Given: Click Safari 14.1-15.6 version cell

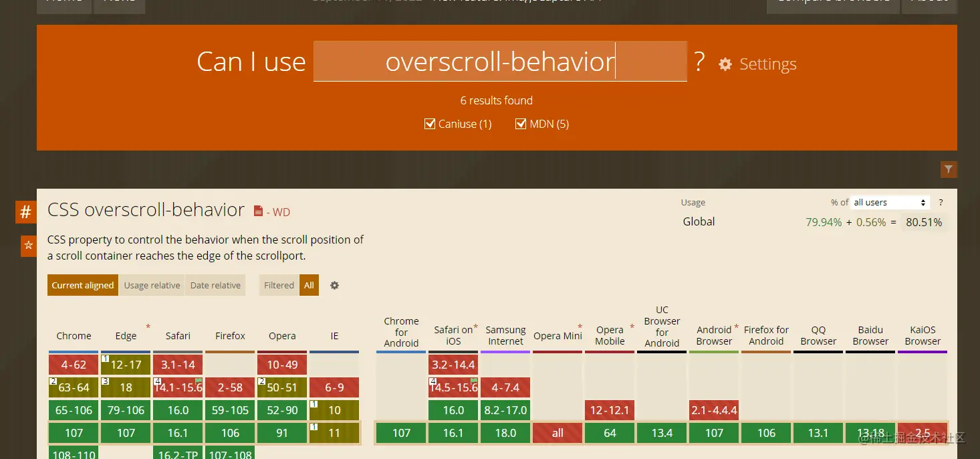Looking at the screenshot, I should coord(178,387).
